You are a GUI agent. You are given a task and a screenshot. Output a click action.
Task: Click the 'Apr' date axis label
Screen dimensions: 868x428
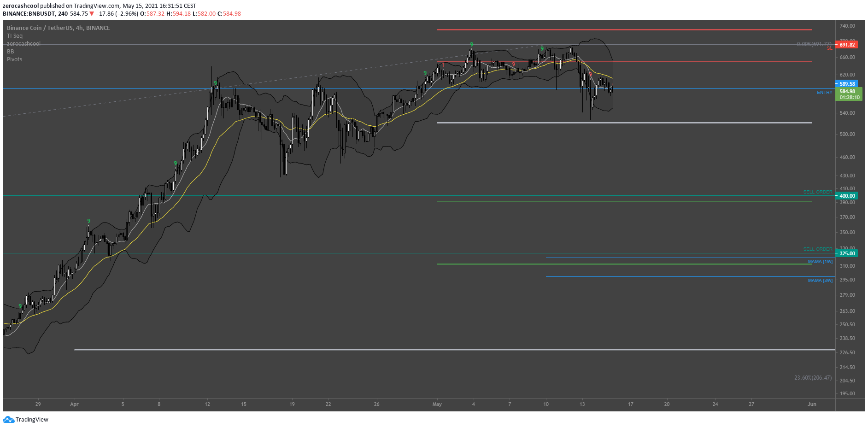(74, 404)
